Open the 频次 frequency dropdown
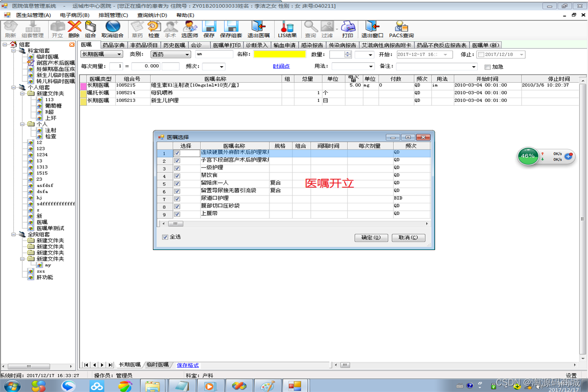This screenshot has width=588, height=392. point(221,67)
